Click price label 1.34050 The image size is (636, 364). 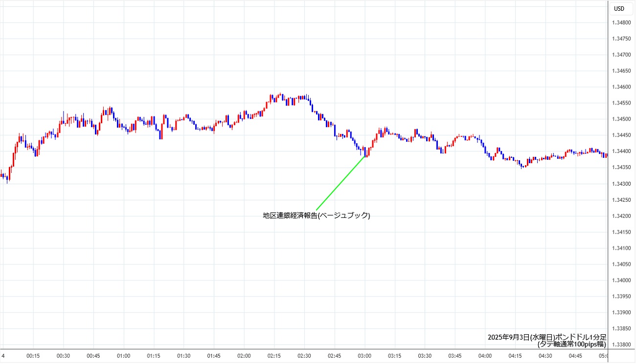[621, 264]
